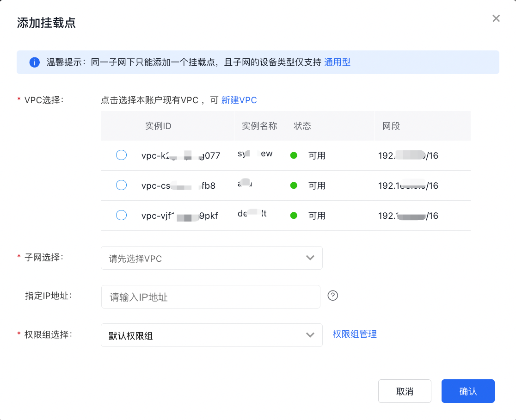Click the blue info icon beside 温馨提示
This screenshot has width=516, height=420.
(34, 62)
